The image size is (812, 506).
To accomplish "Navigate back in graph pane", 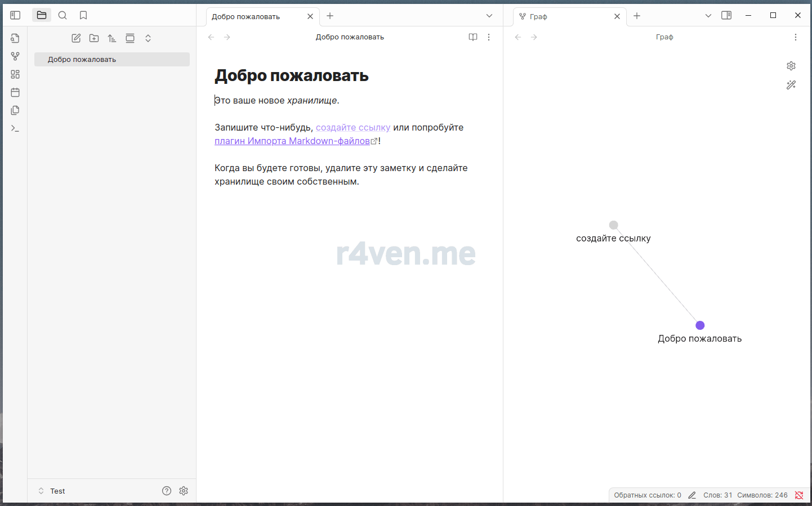I will (x=518, y=37).
